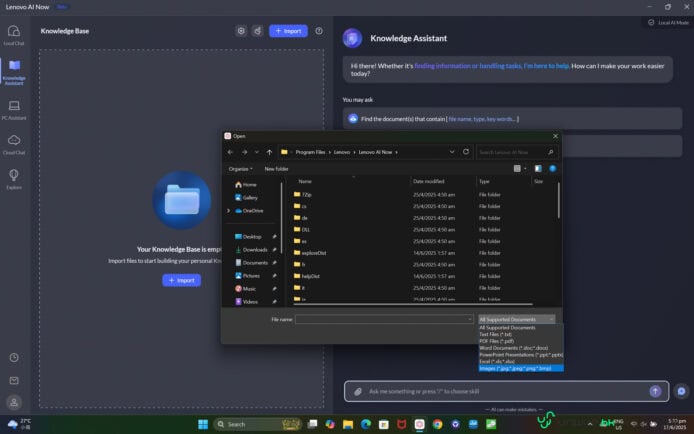694x434 pixels.
Task: Open the Organize menu
Action: [x=240, y=169]
